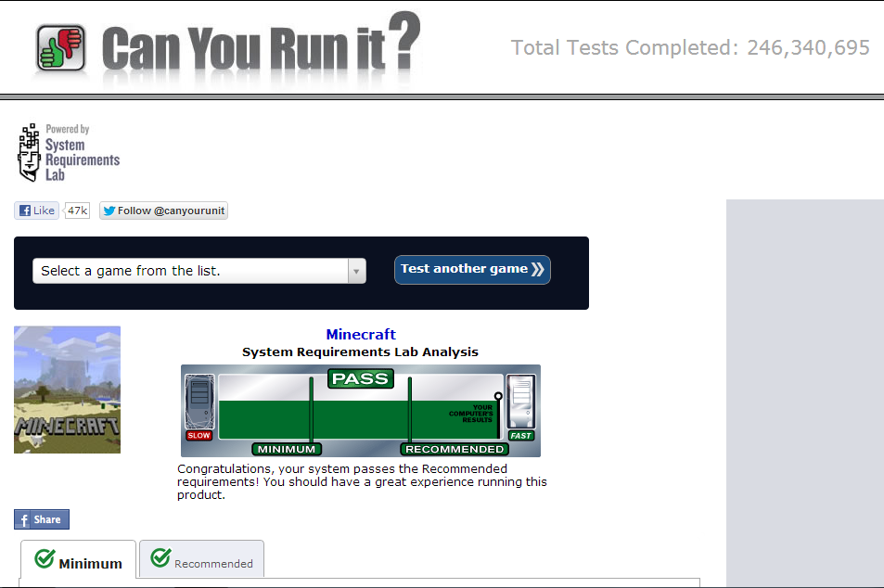The height and width of the screenshot is (588, 884).
Task: Click the congratulations result message text
Action: pyautogui.click(x=362, y=481)
